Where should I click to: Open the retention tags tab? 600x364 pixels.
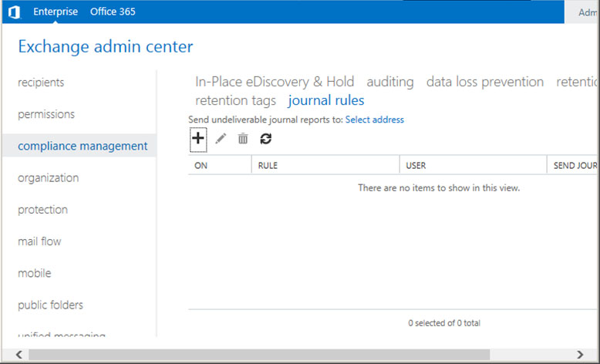(x=235, y=101)
